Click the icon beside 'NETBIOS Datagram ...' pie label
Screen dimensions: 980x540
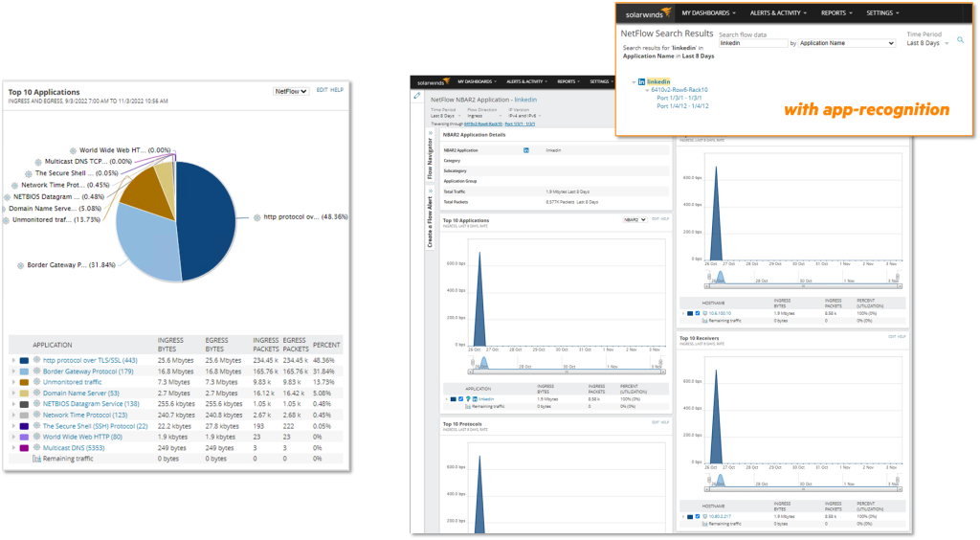(8, 197)
